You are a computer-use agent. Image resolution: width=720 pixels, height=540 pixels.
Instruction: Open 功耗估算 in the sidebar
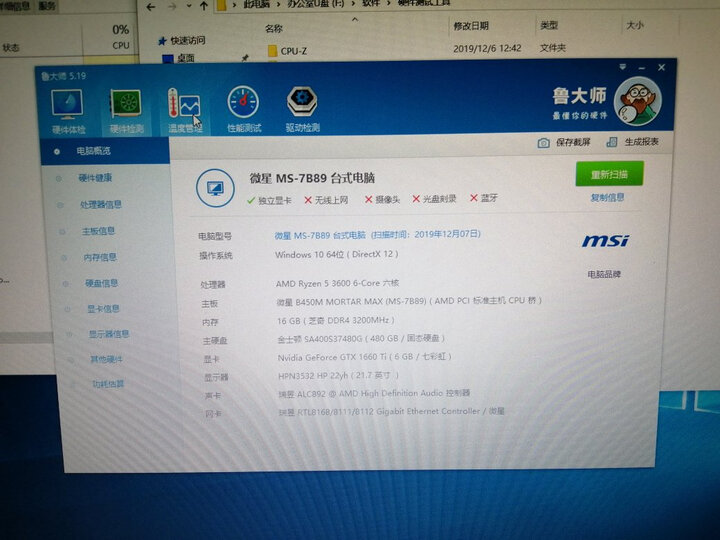(108, 383)
